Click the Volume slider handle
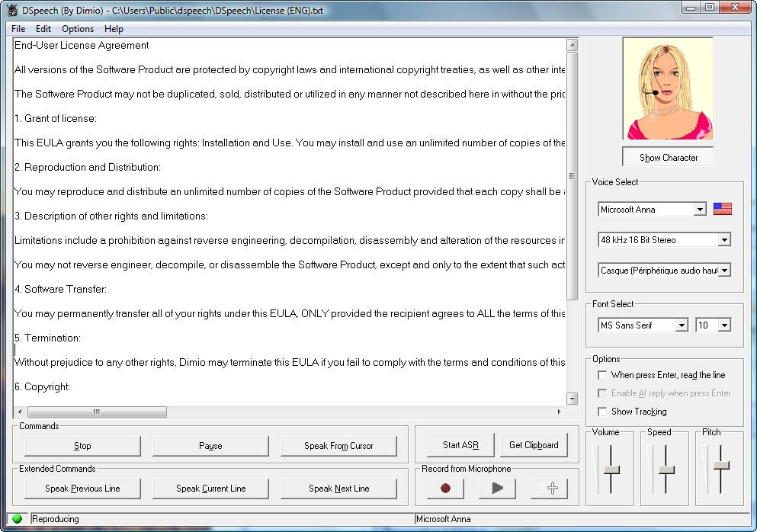Image resolution: width=757 pixels, height=532 pixels. (x=611, y=470)
